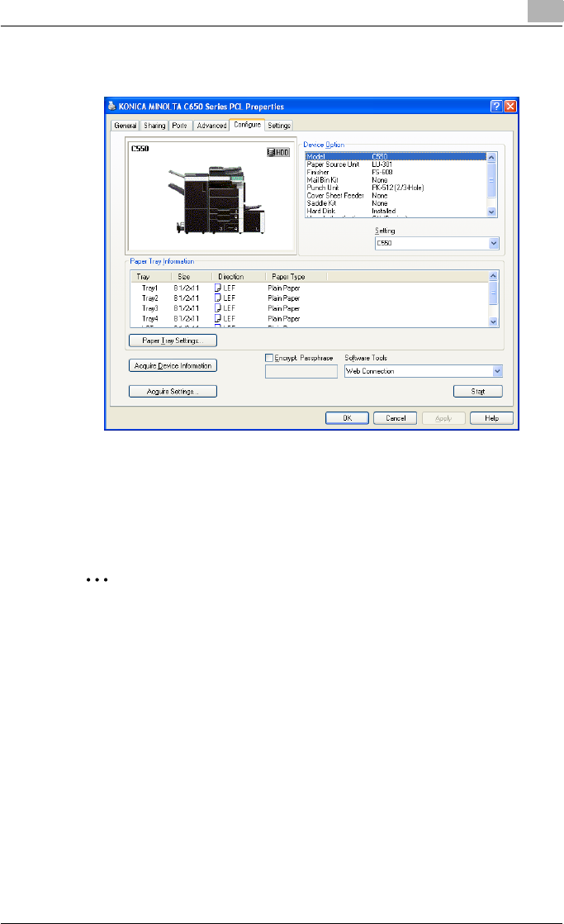
Task: Select the Mail Bin Kit row
Action: (396, 179)
